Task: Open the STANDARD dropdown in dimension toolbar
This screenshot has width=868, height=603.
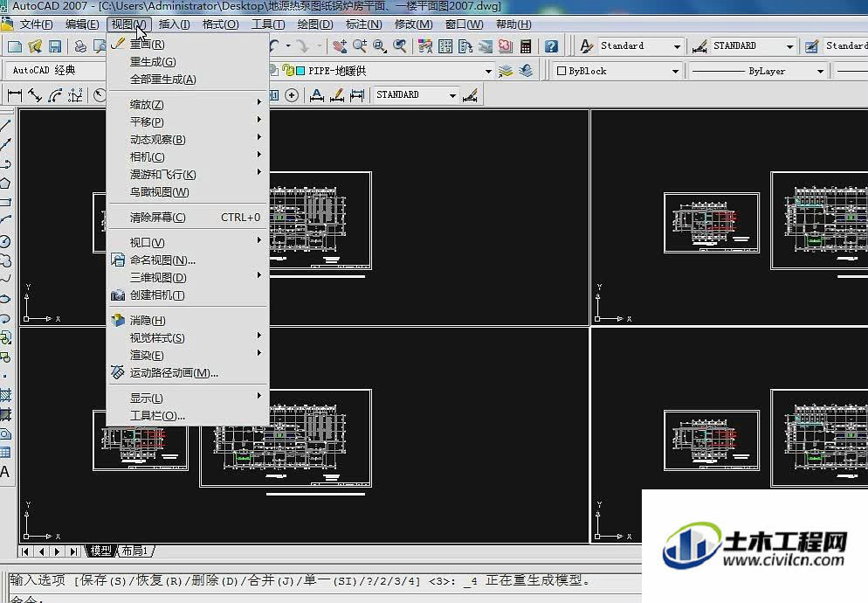Action: [452, 95]
